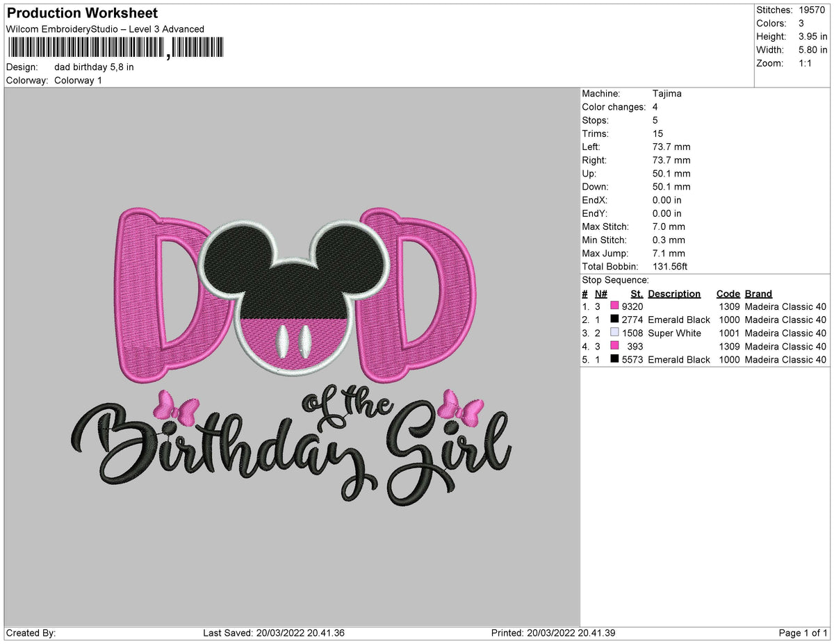Click the Colors value '3' in header

point(801,24)
